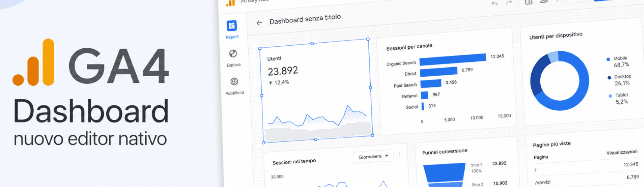Click the Step 1 100% label
644x187 pixels.
pyautogui.click(x=476, y=168)
